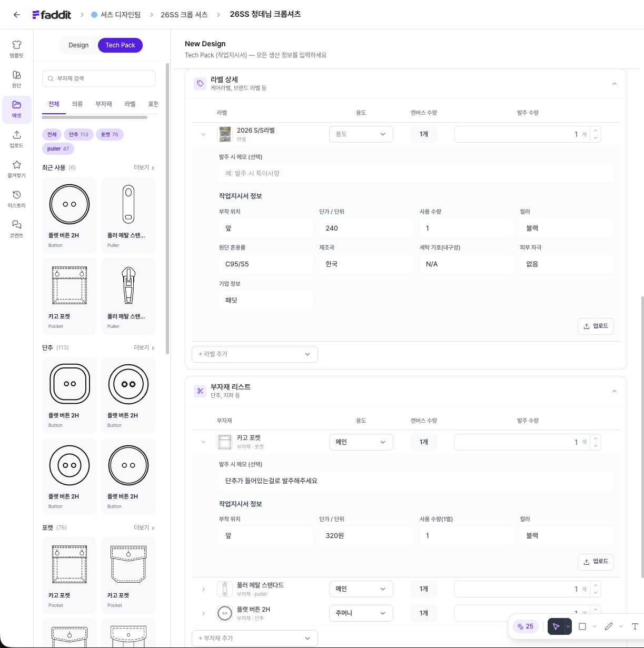
Task: Open the 부자재 추가 dropdown
Action: pos(255,638)
